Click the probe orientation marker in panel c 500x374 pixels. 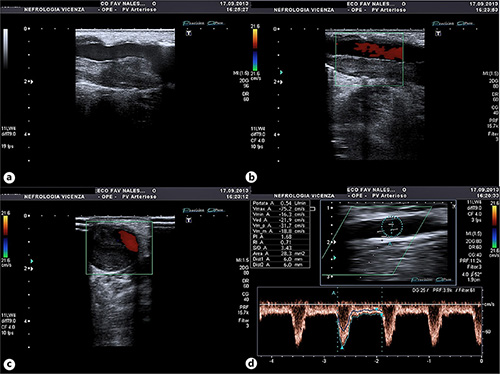click(189, 220)
